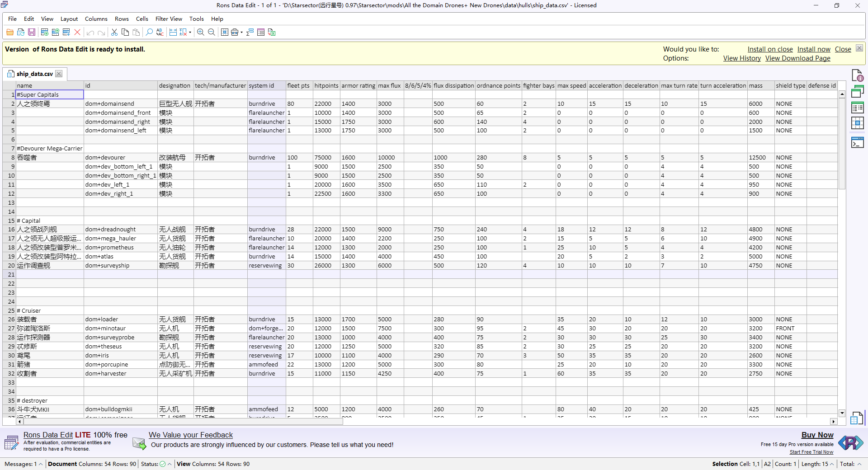Click the horizontal scrollbar thumb
Screen dimensions: 868x470
183,422
